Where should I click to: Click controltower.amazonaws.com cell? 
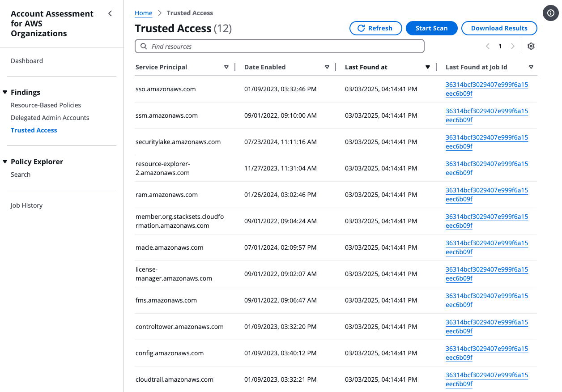[179, 327]
